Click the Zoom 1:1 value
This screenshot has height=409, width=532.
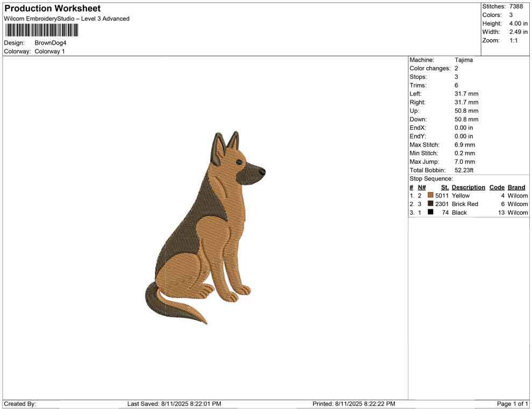514,40
